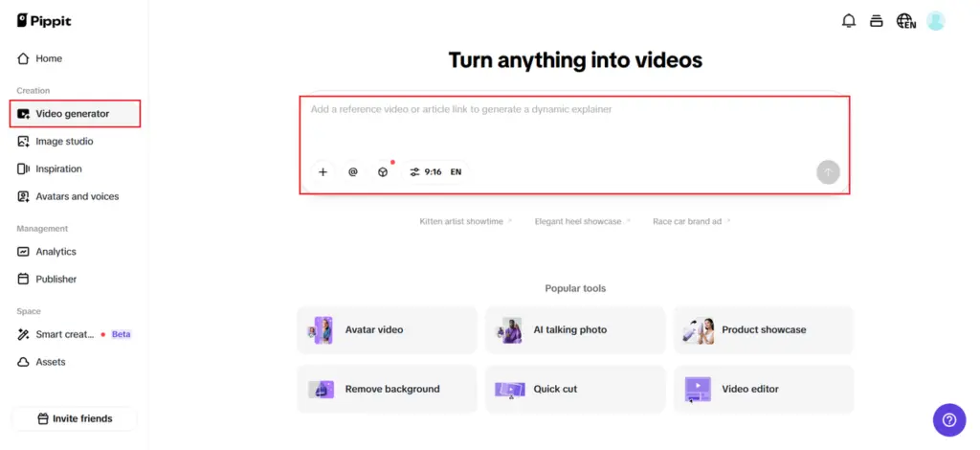The height and width of the screenshot is (450, 980).
Task: Click the Invite friends button
Action: pos(75,418)
